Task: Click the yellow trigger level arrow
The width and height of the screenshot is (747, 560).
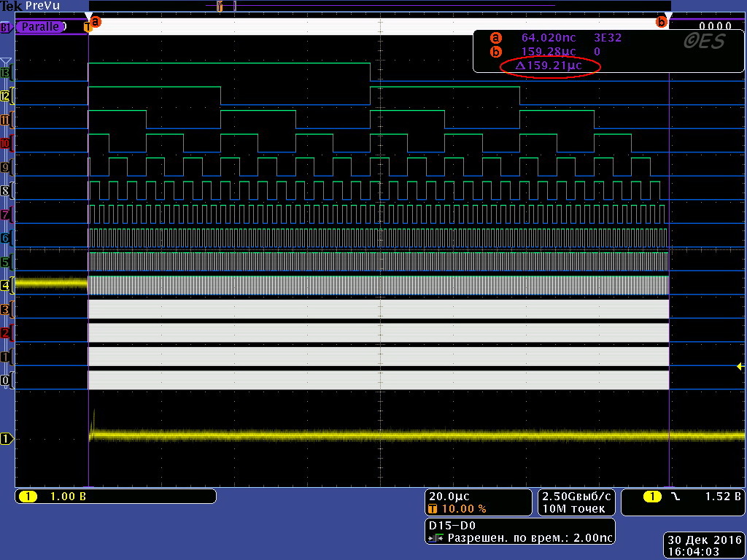Action: click(x=740, y=366)
